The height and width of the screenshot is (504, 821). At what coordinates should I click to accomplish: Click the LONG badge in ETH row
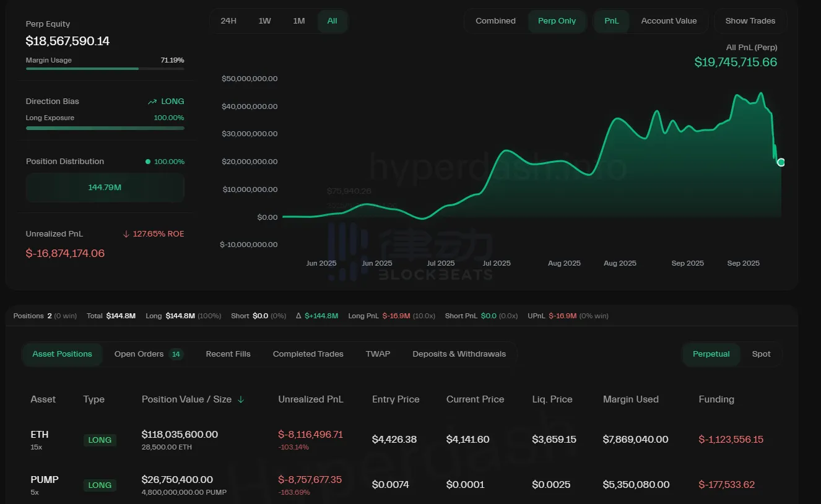click(x=100, y=440)
